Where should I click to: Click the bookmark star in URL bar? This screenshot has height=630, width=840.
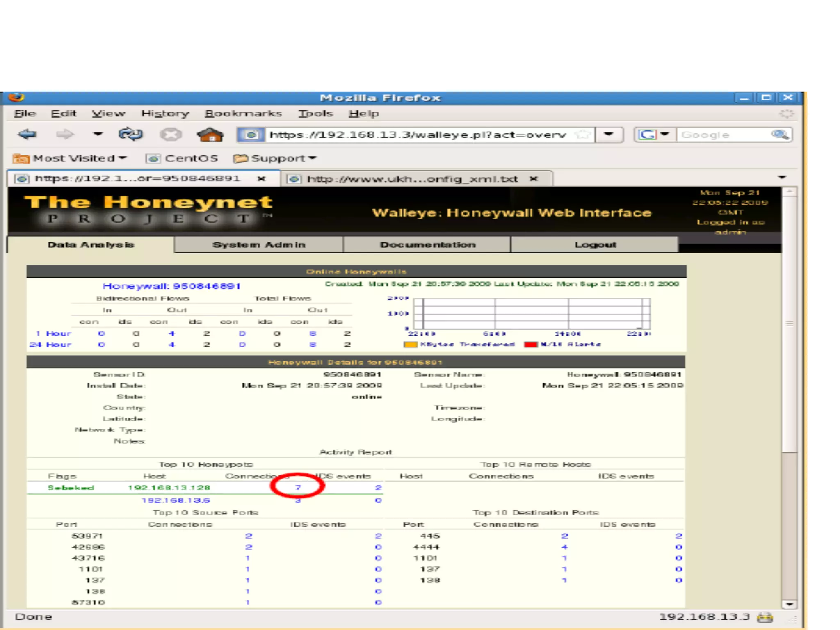coord(582,135)
